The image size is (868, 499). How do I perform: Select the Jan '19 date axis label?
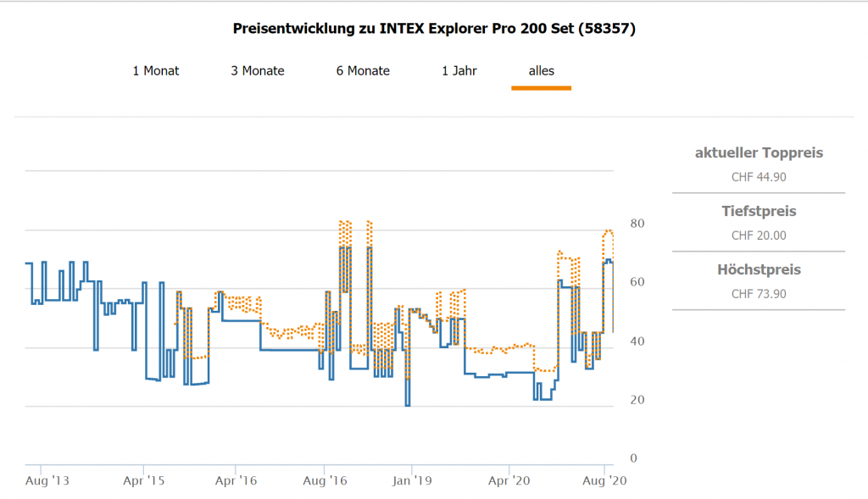pos(412,480)
